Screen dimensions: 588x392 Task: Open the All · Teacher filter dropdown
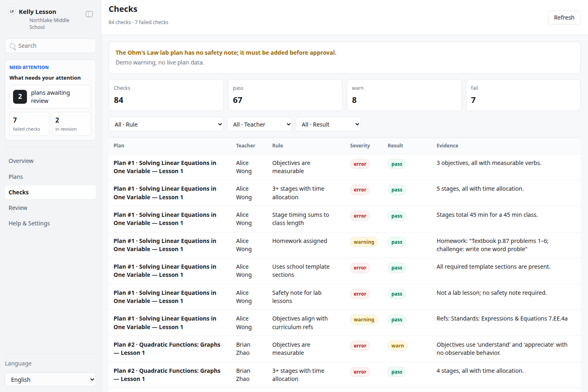pyautogui.click(x=260, y=124)
